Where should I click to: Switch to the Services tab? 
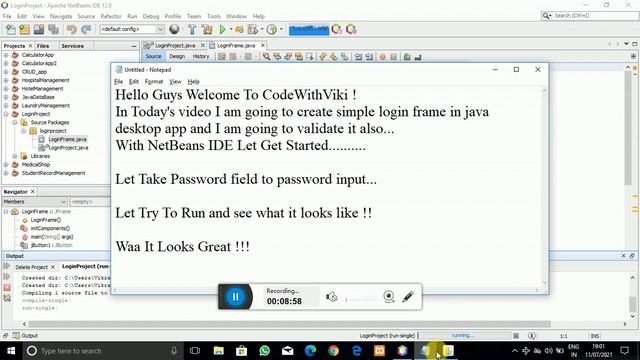[72, 46]
